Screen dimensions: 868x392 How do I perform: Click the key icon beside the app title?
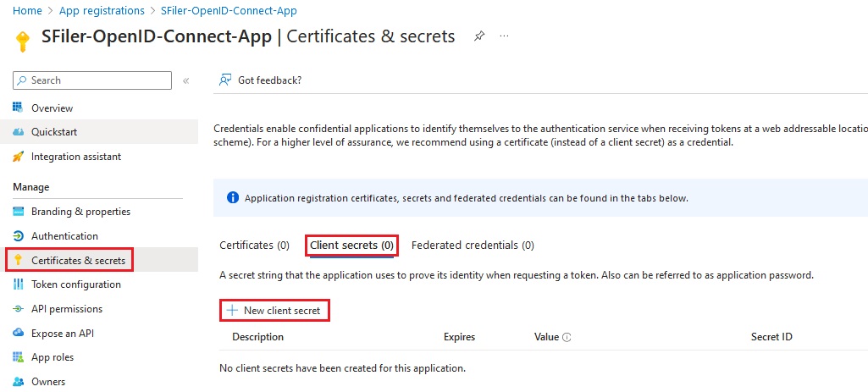pyautogui.click(x=22, y=41)
